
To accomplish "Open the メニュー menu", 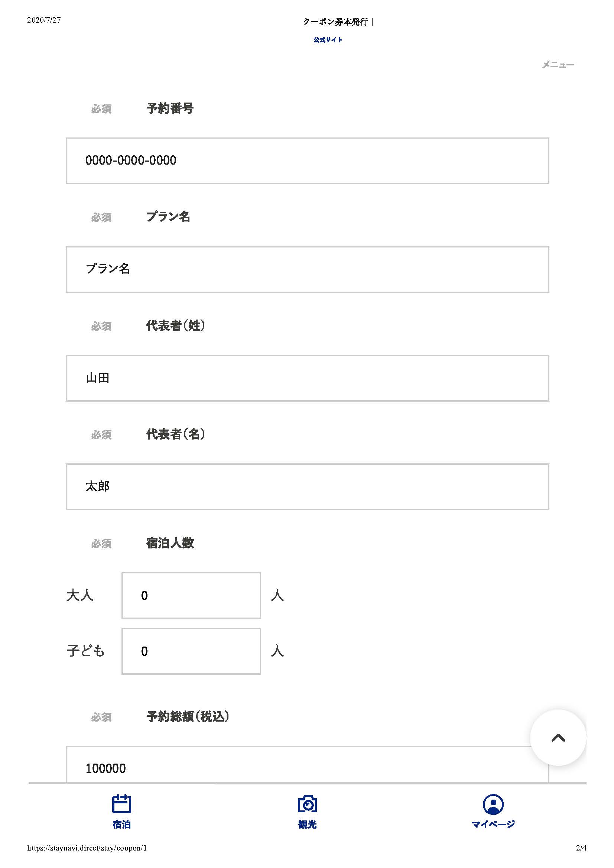I will (x=558, y=65).
